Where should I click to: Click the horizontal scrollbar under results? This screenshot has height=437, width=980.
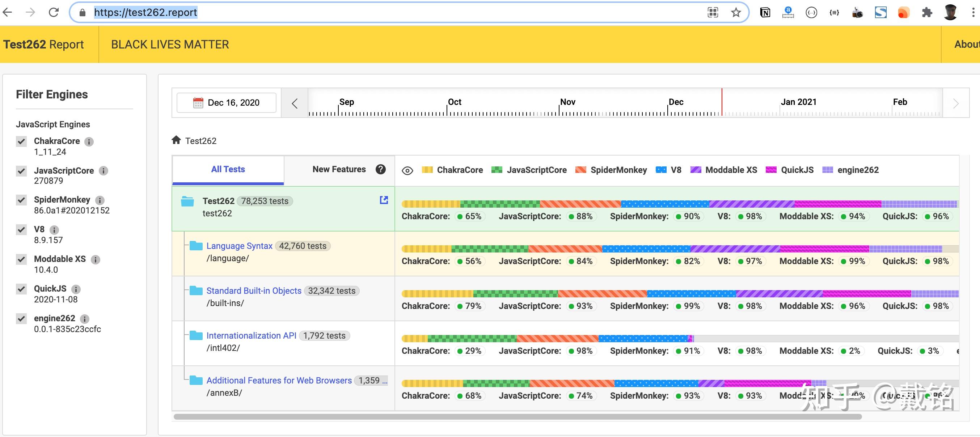point(518,416)
